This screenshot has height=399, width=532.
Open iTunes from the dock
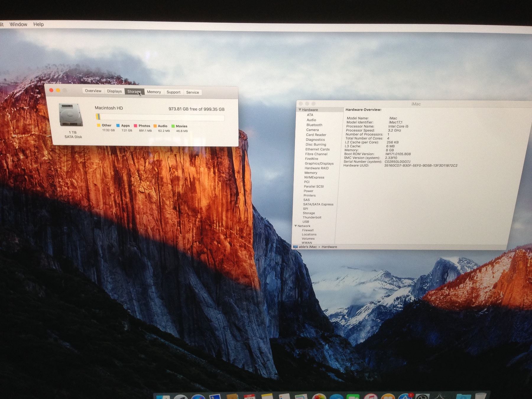coord(371,397)
